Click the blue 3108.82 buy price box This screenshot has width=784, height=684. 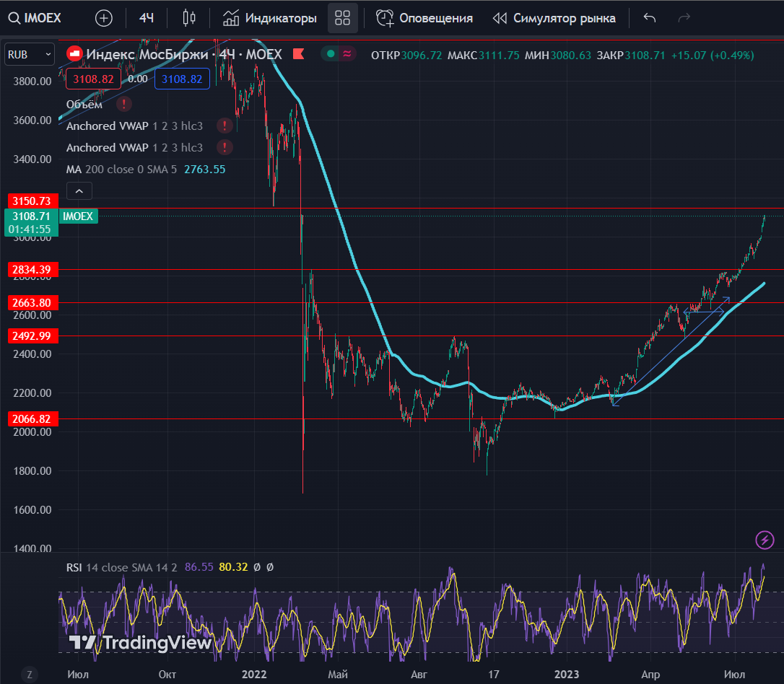(182, 79)
